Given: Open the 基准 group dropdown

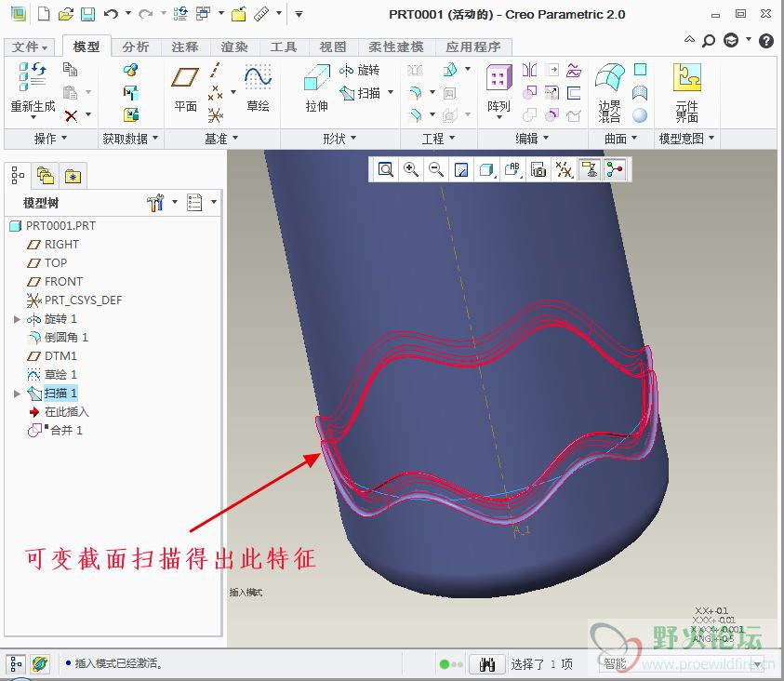Looking at the screenshot, I should tap(221, 139).
